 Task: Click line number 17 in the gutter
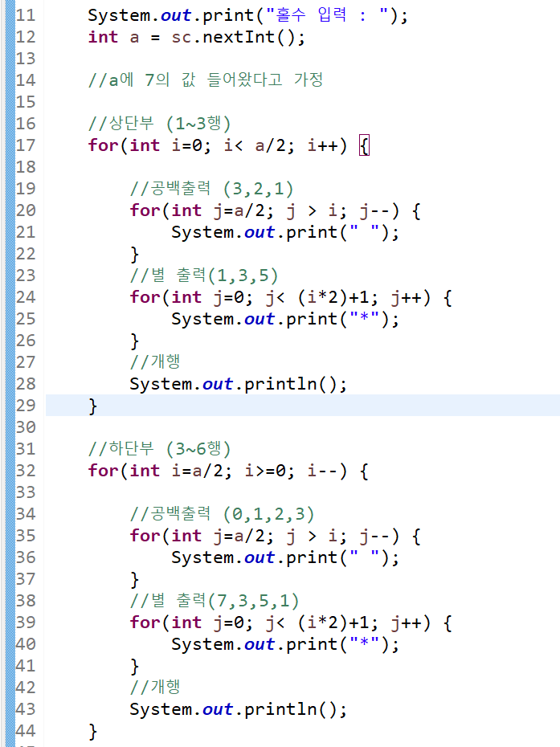26,145
